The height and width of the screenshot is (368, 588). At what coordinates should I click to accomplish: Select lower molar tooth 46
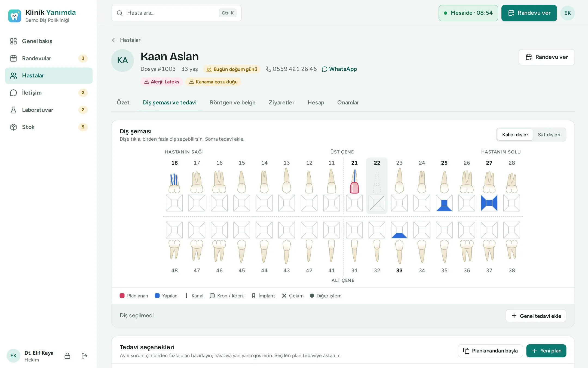(219, 251)
